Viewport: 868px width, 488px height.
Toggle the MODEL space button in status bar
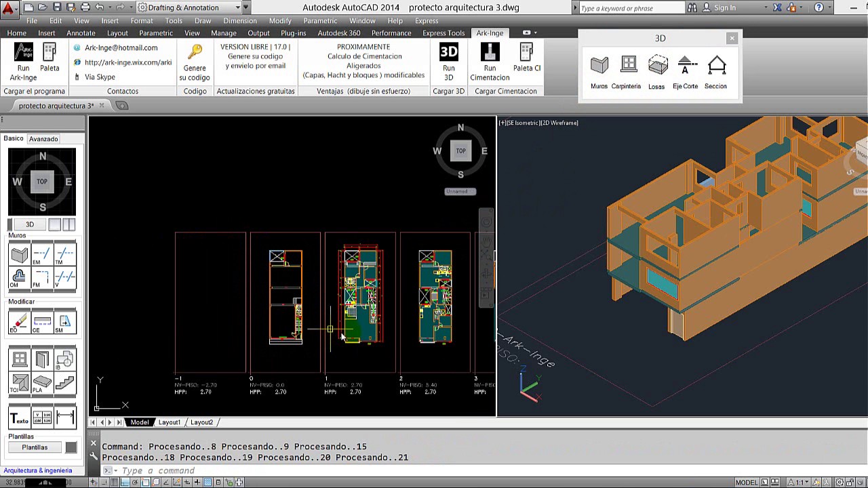(747, 483)
